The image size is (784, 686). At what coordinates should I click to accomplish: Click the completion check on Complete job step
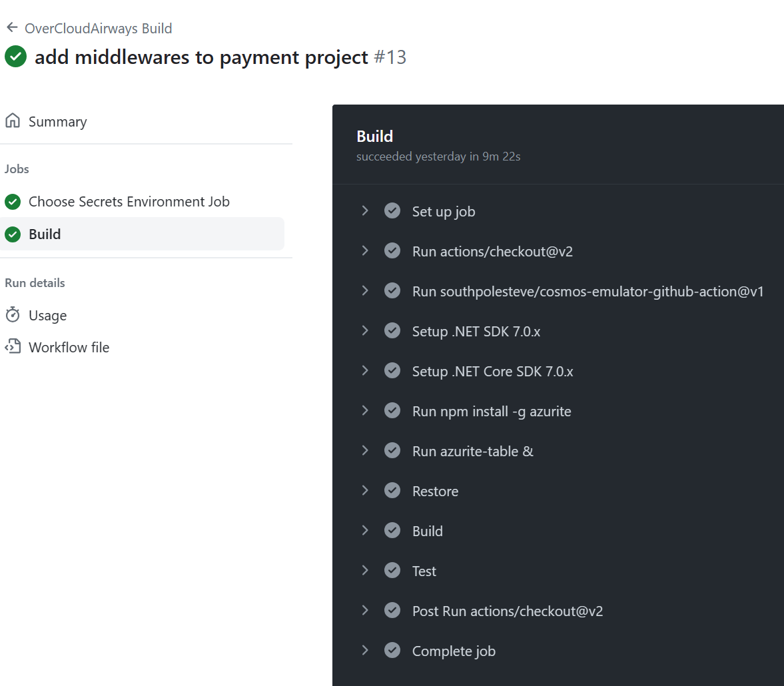[392, 650]
